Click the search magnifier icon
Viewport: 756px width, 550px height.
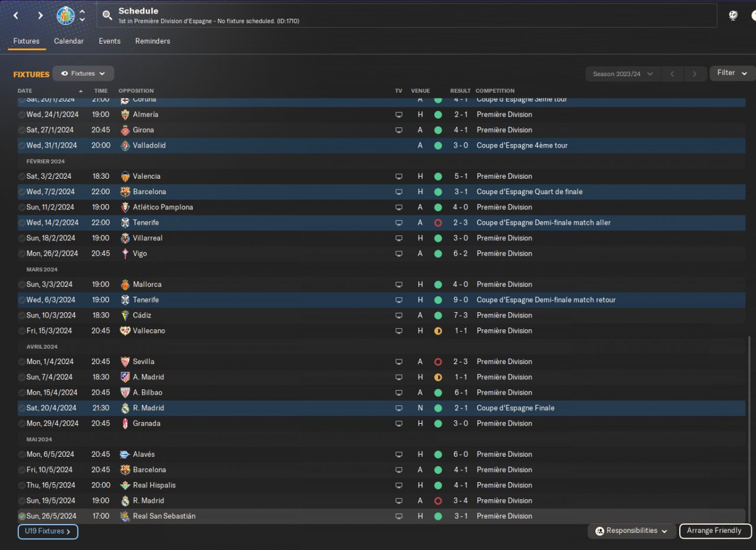coord(107,15)
